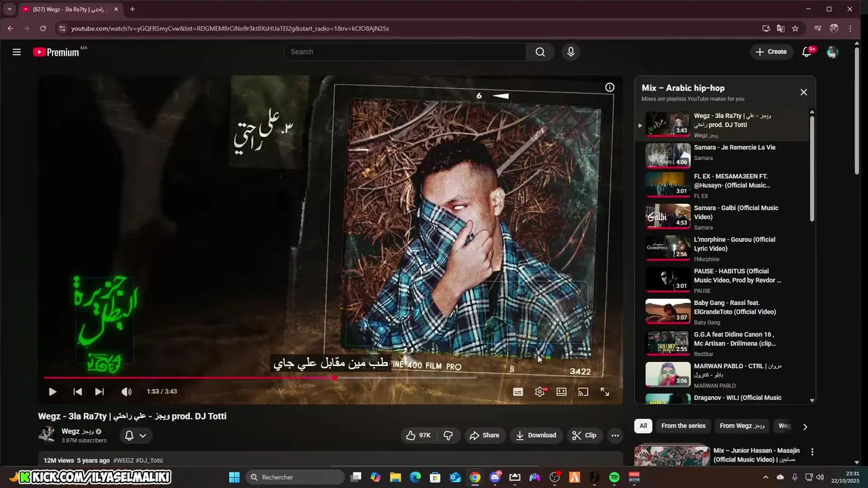Screen dimensions: 868x488
Task: Bookmark this page with star icon
Action: pyautogui.click(x=795, y=28)
